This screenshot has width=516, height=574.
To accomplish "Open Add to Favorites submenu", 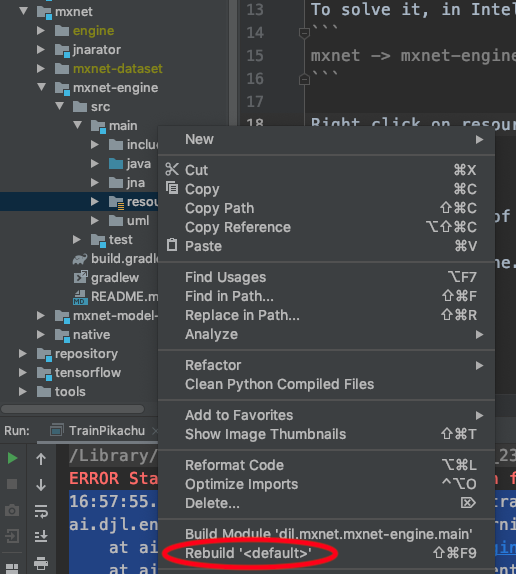I will (326, 415).
